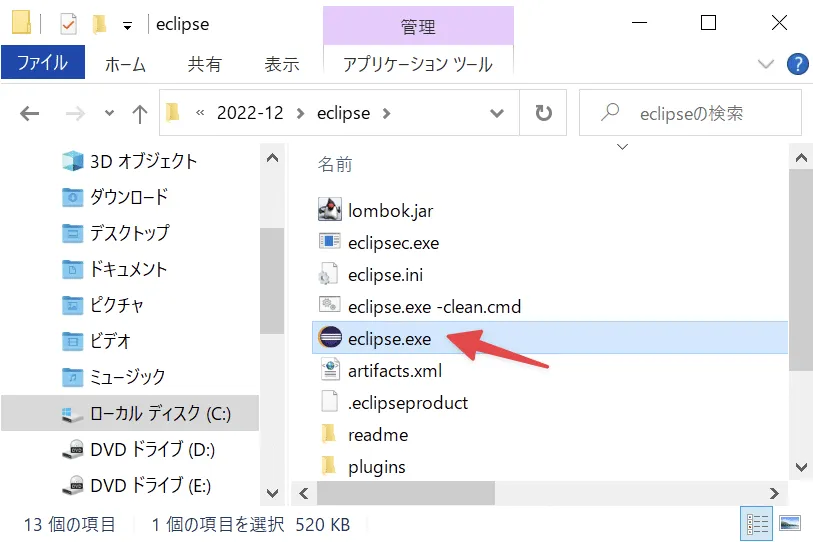Open the 共有 ribbon tab
Viewport: 813px width, 542px height.
204,64
